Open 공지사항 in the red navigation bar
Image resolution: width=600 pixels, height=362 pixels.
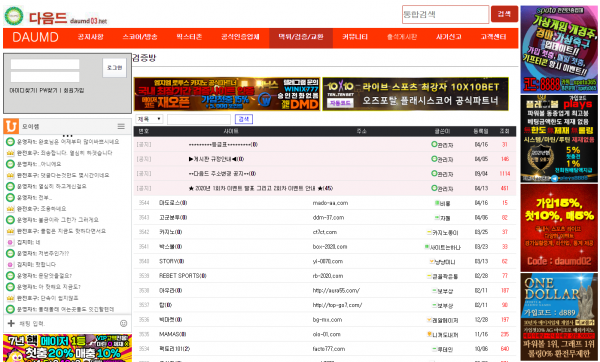(x=91, y=37)
